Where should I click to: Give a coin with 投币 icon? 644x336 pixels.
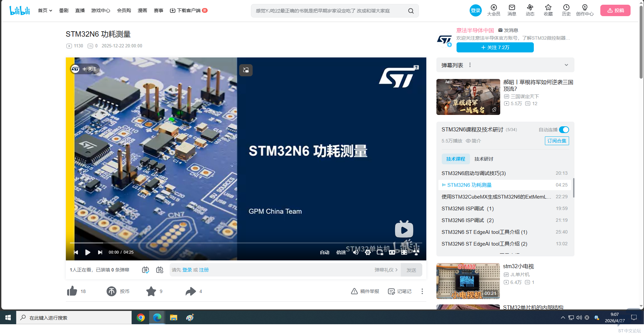(112, 291)
